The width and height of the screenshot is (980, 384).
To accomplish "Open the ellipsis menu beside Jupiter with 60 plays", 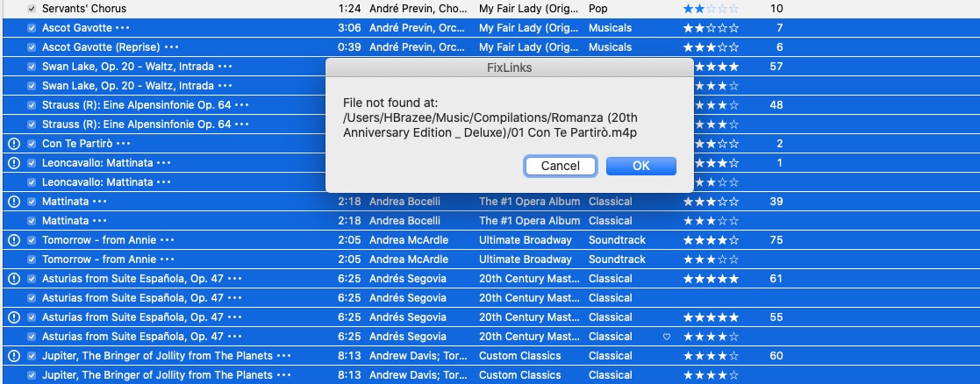I will (x=283, y=356).
